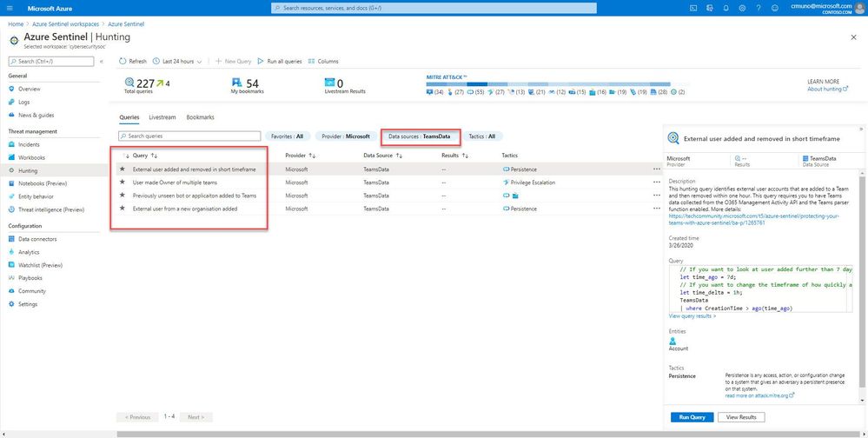
Task: Click Run all queries play icon
Action: pos(261,62)
